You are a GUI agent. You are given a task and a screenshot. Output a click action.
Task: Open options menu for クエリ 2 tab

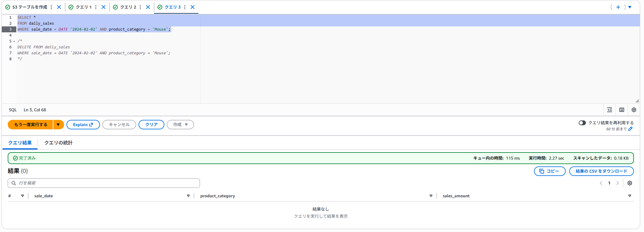[x=140, y=7]
